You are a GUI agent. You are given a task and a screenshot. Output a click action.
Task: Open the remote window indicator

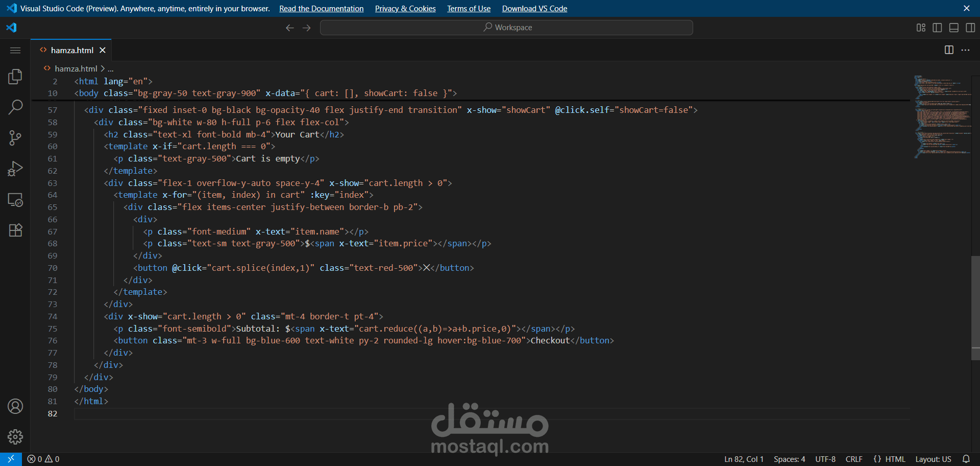click(11, 459)
